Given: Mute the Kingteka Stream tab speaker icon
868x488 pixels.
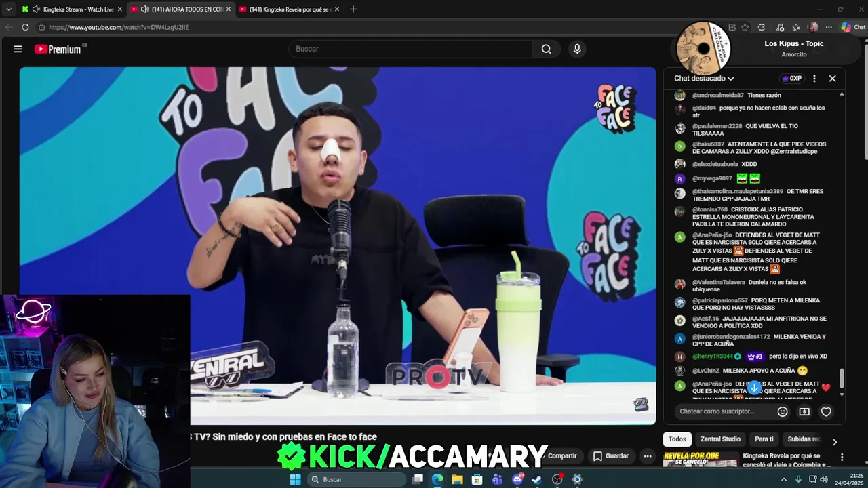Looking at the screenshot, I should coord(36,9).
